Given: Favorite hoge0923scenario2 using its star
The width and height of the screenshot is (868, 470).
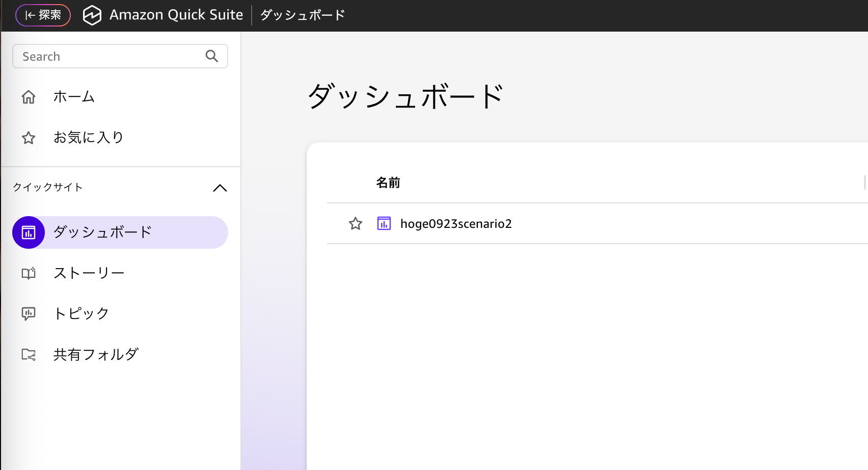Looking at the screenshot, I should [x=355, y=223].
